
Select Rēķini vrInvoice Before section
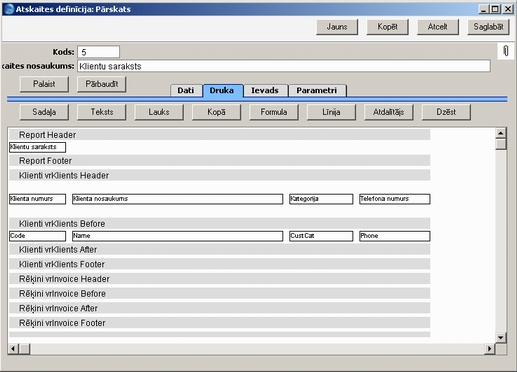pos(220,293)
